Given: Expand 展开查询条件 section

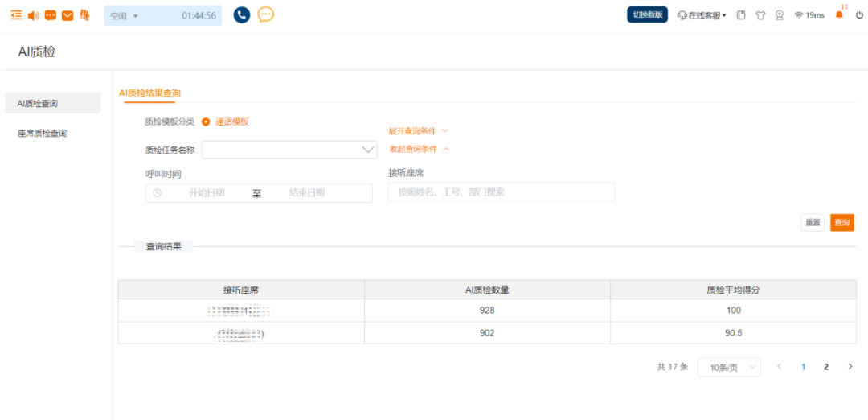Looking at the screenshot, I should click(418, 131).
